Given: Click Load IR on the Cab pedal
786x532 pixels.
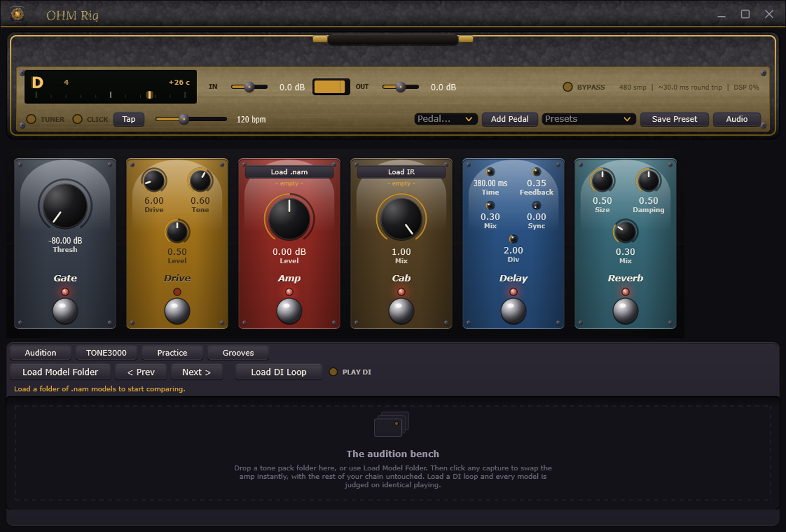Looking at the screenshot, I should (401, 172).
